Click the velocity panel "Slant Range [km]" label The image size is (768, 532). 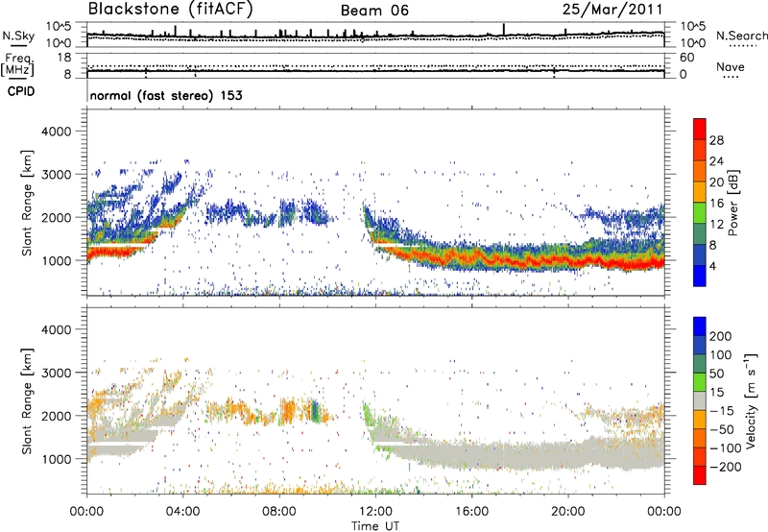(x=27, y=401)
